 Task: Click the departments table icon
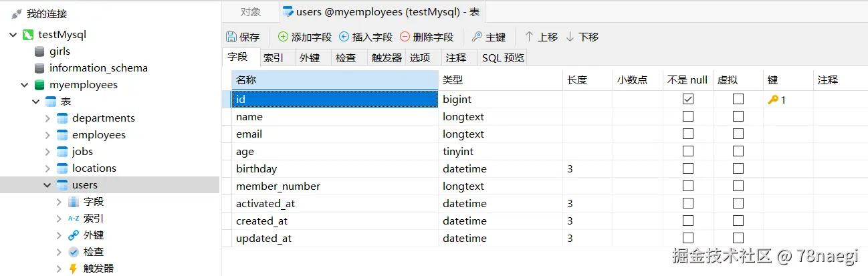(x=62, y=118)
